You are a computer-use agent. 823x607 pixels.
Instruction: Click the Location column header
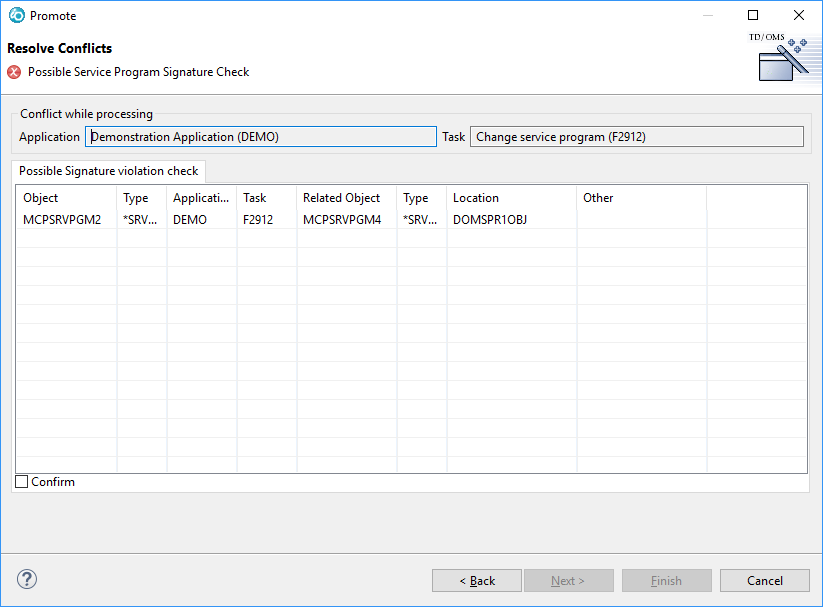[x=510, y=198]
